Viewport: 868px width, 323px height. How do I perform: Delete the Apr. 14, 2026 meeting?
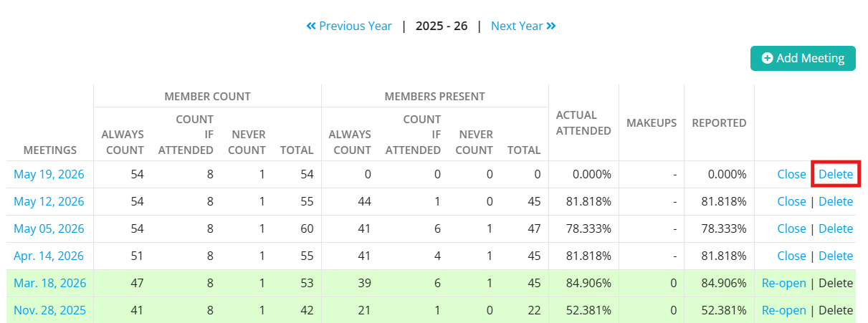pyautogui.click(x=836, y=256)
